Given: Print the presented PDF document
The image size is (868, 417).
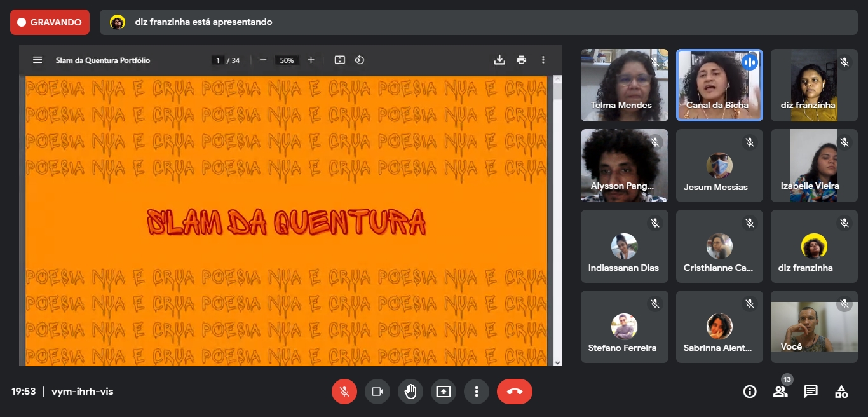Looking at the screenshot, I should point(521,60).
